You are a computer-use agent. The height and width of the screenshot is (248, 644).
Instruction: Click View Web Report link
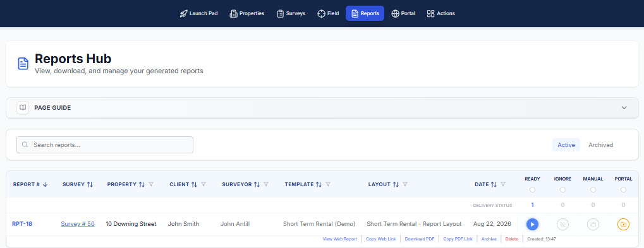339,239
